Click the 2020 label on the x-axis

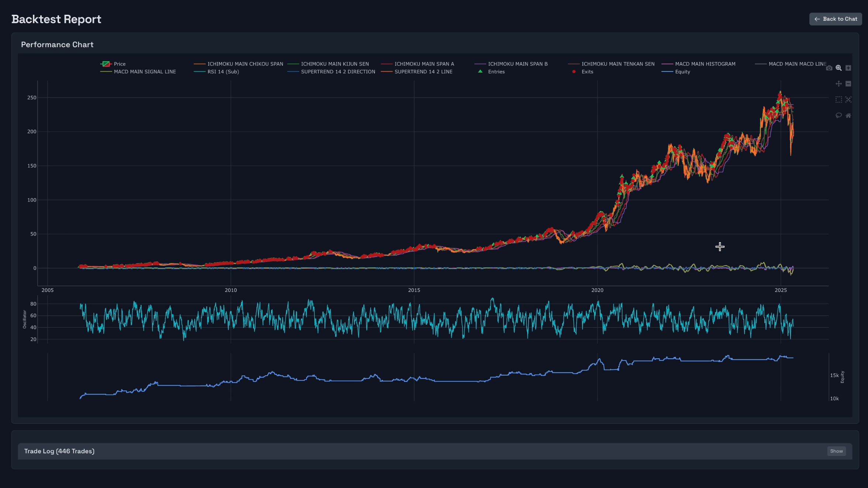tap(597, 290)
